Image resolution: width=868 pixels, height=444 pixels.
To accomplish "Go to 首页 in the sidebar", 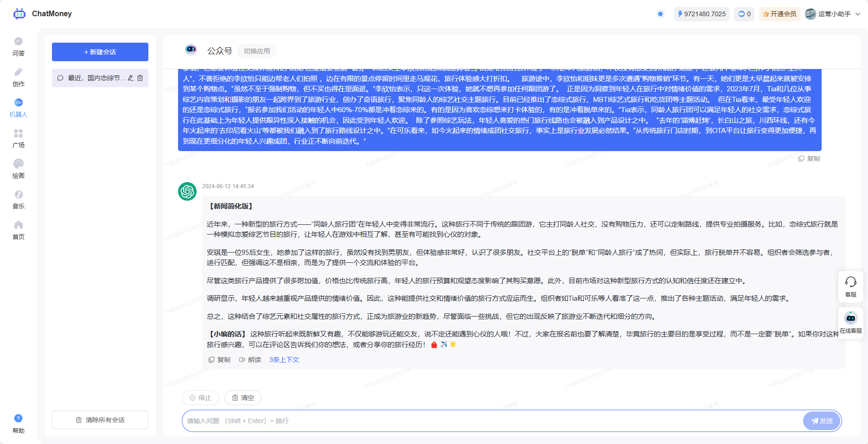I will [19, 230].
